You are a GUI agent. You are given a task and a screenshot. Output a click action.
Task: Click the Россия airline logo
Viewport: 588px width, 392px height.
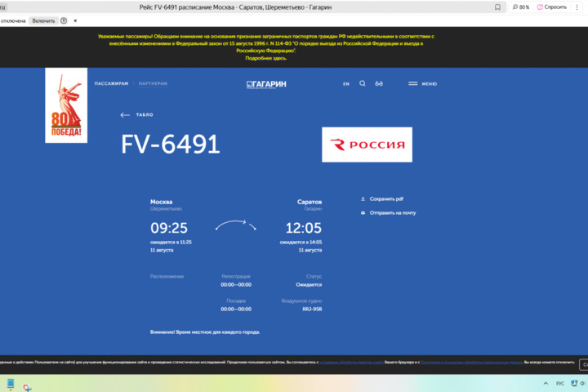(367, 145)
